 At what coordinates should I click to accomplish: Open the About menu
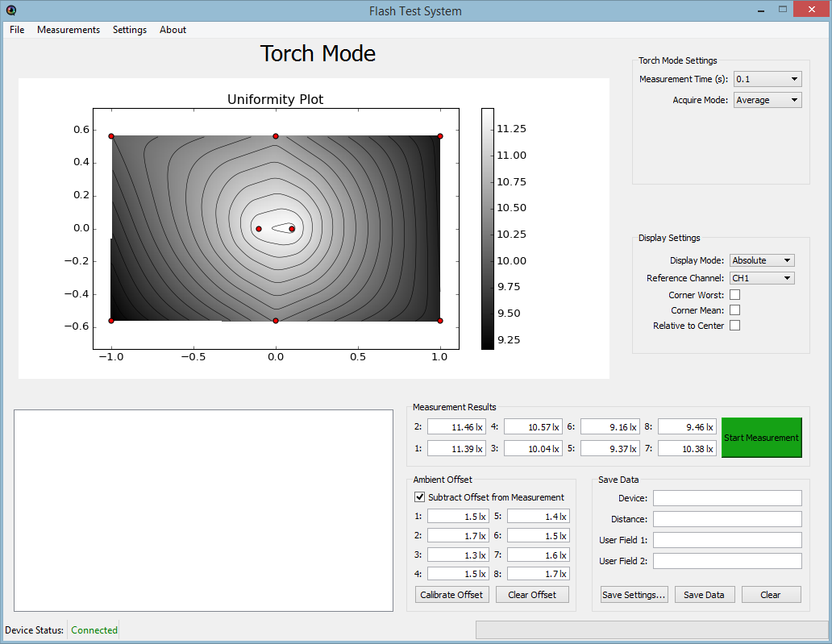click(173, 30)
